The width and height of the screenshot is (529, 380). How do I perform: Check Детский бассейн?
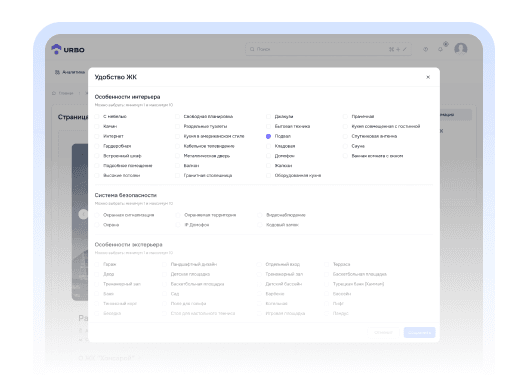pyautogui.click(x=259, y=284)
